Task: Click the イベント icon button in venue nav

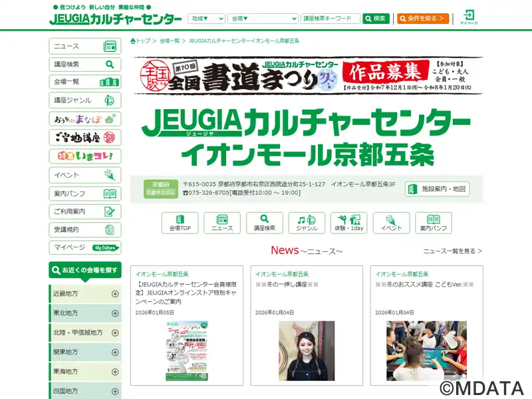Action: [391, 223]
